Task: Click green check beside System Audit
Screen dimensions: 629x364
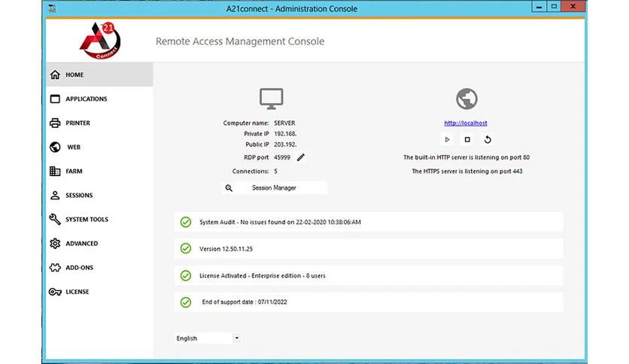Action: pos(186,222)
